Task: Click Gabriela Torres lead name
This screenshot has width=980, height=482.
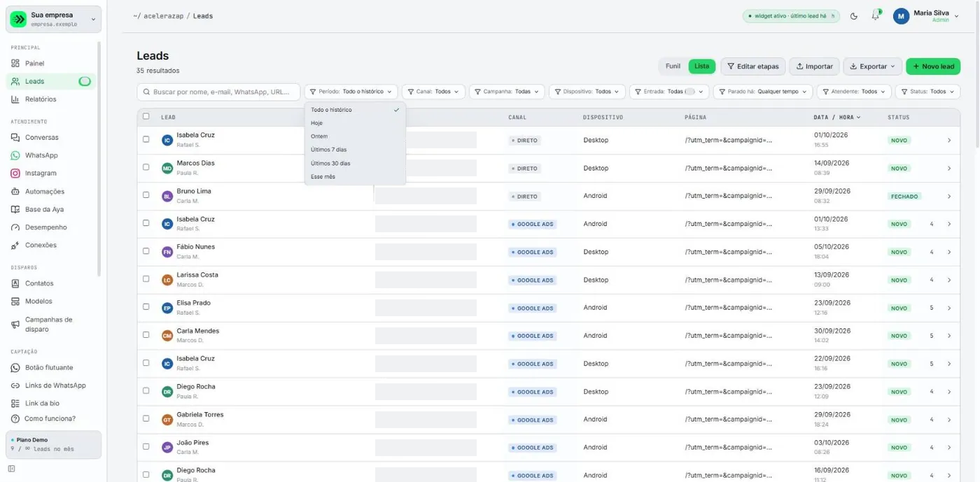Action: (x=200, y=415)
